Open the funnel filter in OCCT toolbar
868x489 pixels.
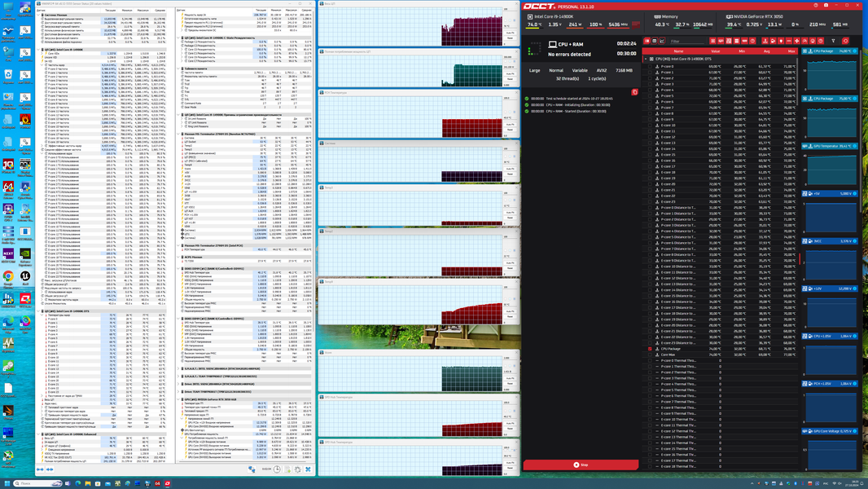point(833,41)
